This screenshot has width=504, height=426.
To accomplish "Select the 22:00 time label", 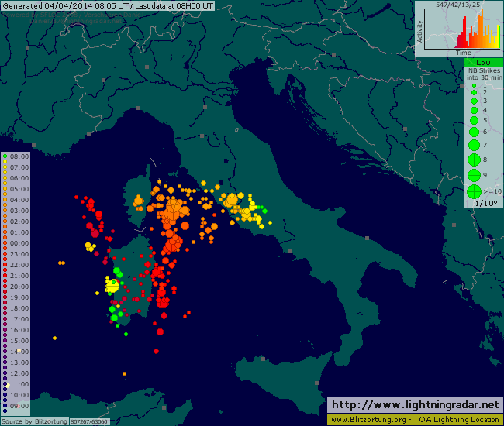I will pyautogui.click(x=19, y=265).
